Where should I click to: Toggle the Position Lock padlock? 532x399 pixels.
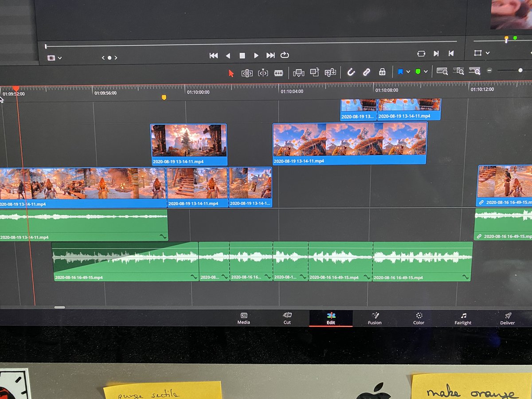(x=382, y=72)
